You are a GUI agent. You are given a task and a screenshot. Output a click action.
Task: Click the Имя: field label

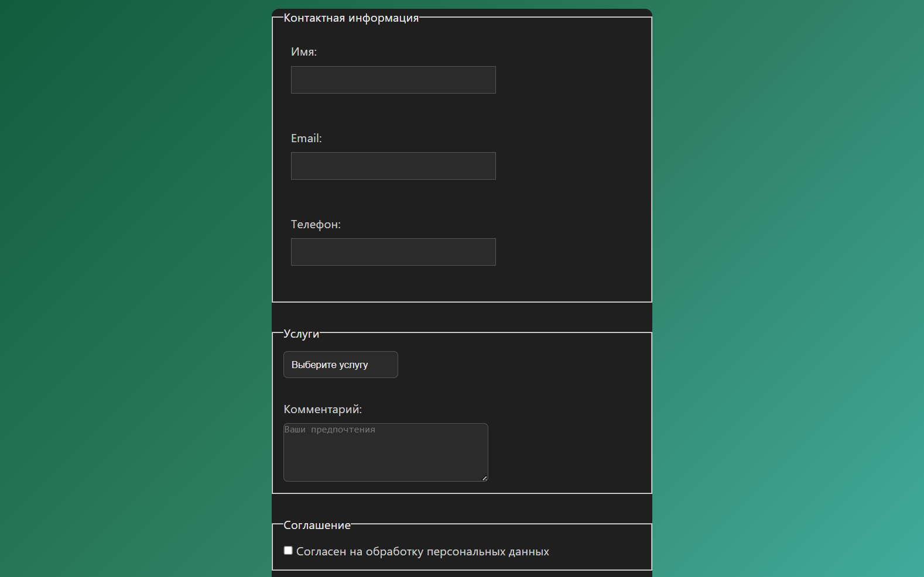click(303, 52)
